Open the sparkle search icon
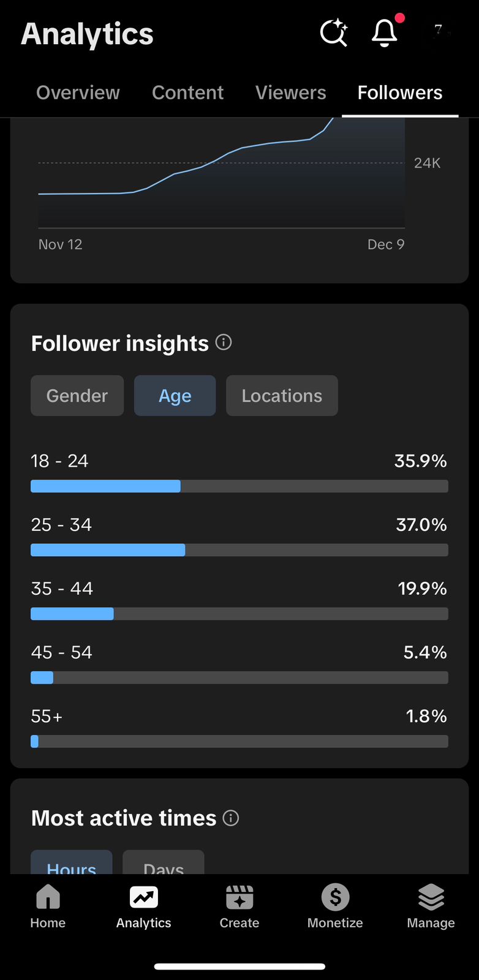 click(334, 32)
